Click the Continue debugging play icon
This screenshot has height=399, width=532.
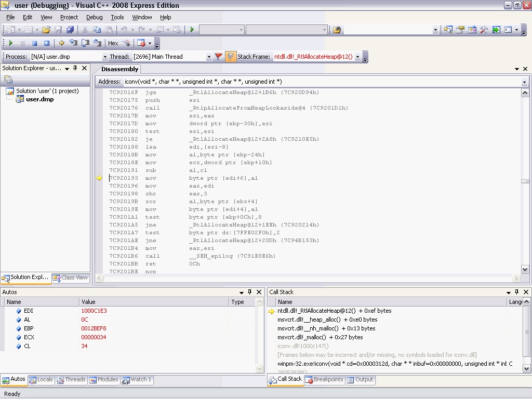click(10, 43)
